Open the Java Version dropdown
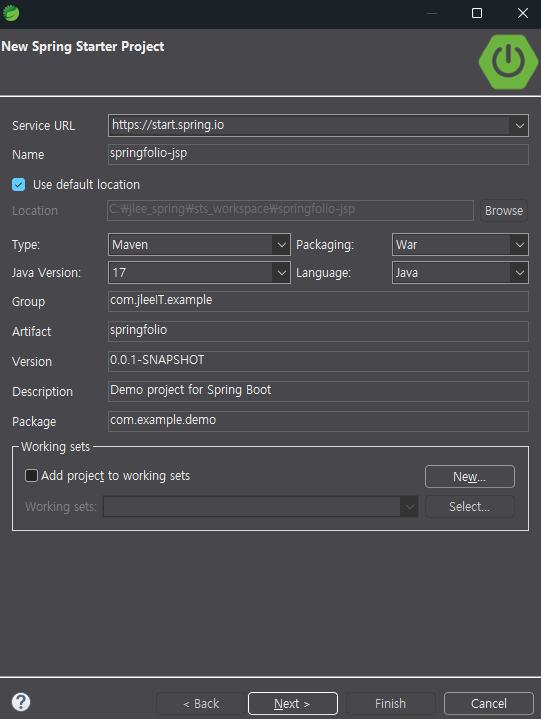 [199, 273]
